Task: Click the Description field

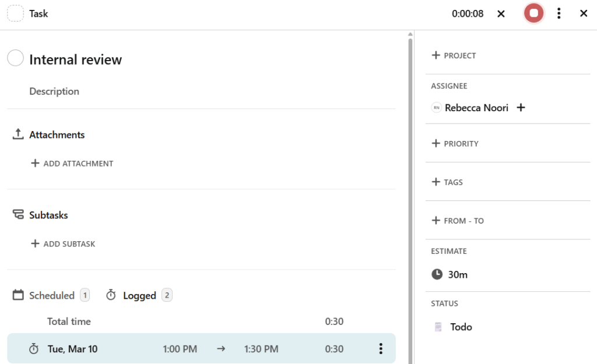Action: point(54,91)
